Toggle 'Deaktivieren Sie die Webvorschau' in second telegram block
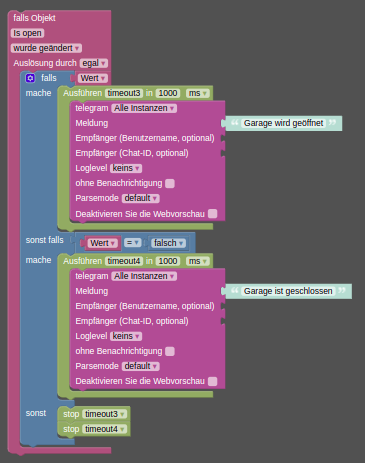365x463 pixels. [x=213, y=381]
